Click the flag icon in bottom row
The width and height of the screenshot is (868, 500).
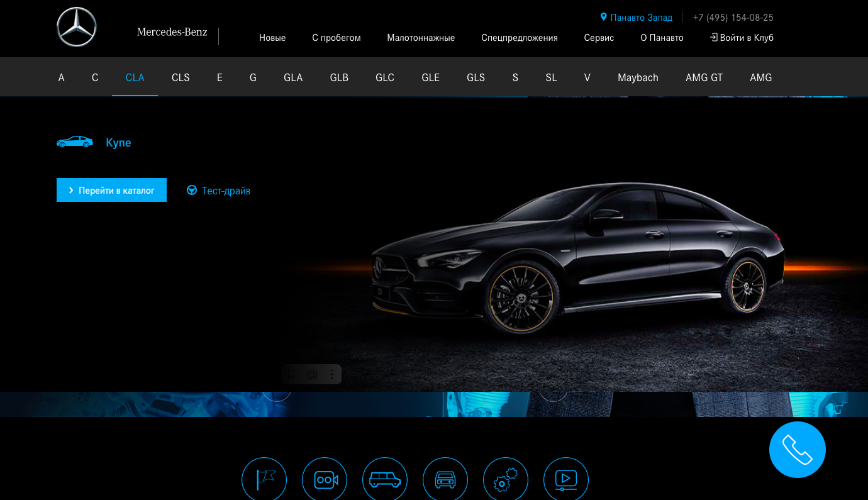click(x=264, y=479)
